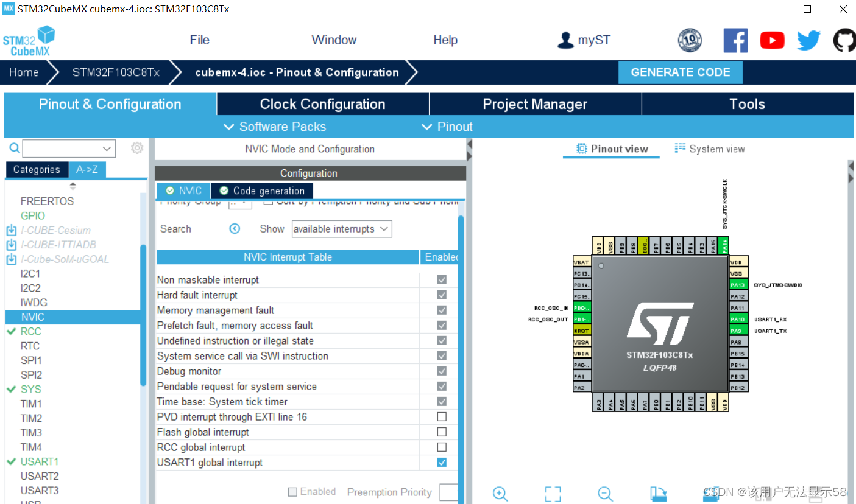Viewport: 856px width, 504px height.
Task: Open the GitHub icon link
Action: [844, 40]
